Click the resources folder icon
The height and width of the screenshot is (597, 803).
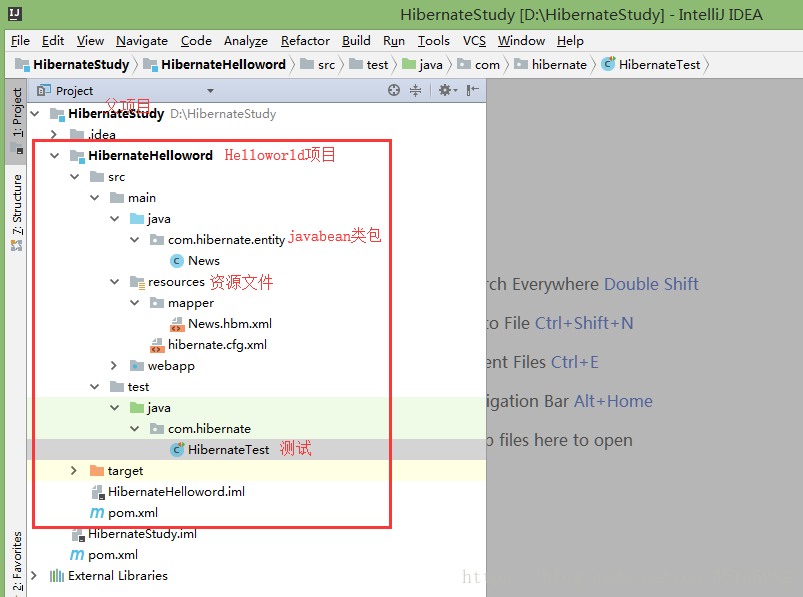tap(137, 282)
